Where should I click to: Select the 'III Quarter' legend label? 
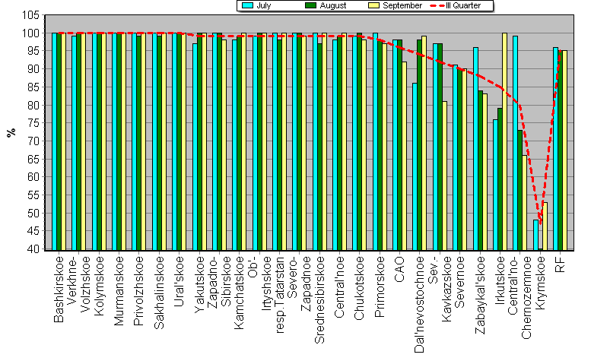tap(463, 5)
